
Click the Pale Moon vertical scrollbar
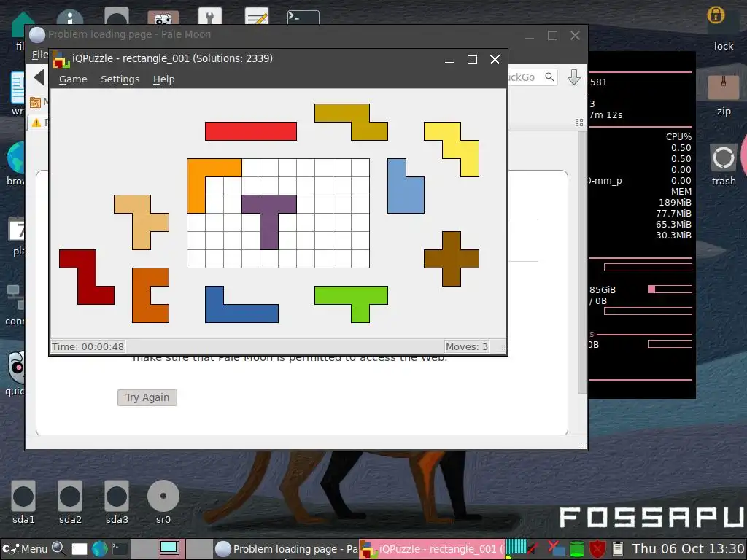(582, 262)
